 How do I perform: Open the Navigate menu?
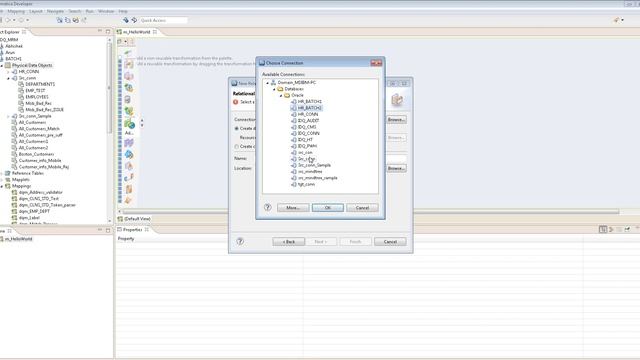coord(55,11)
